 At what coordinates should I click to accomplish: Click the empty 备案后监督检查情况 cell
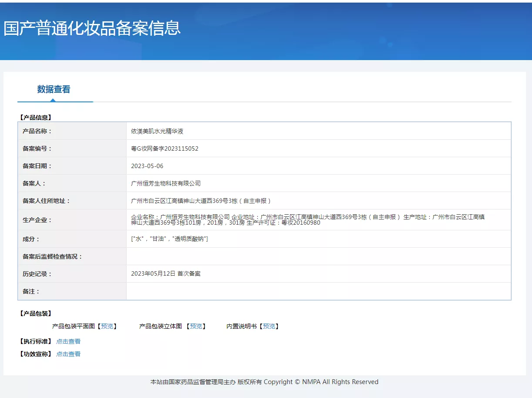click(318, 256)
